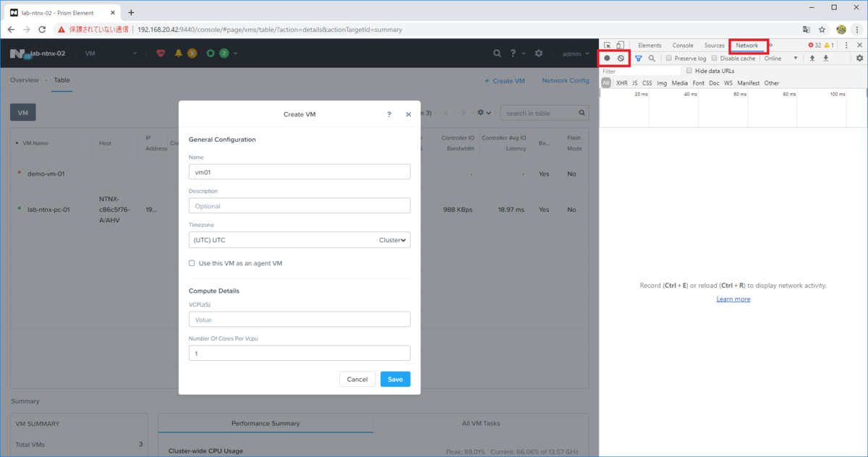Image resolution: width=868 pixels, height=457 pixels.
Task: Enable the Preserve log checkbox
Action: 669,58
